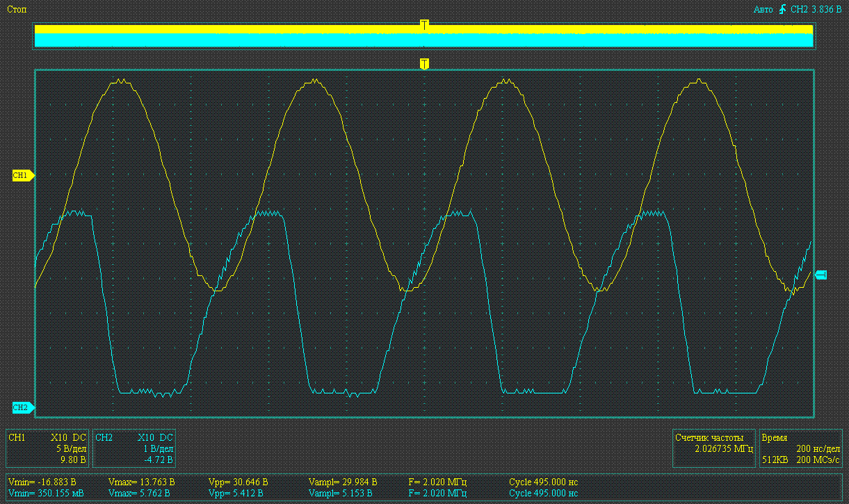
Task: Click the Vmax= 5.762 В measurement
Action: tap(140, 493)
